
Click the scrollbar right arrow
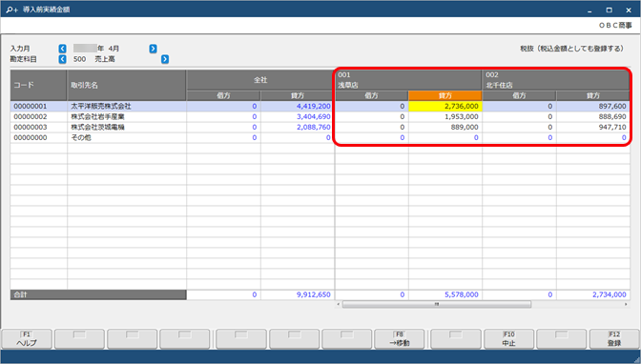(x=626, y=304)
